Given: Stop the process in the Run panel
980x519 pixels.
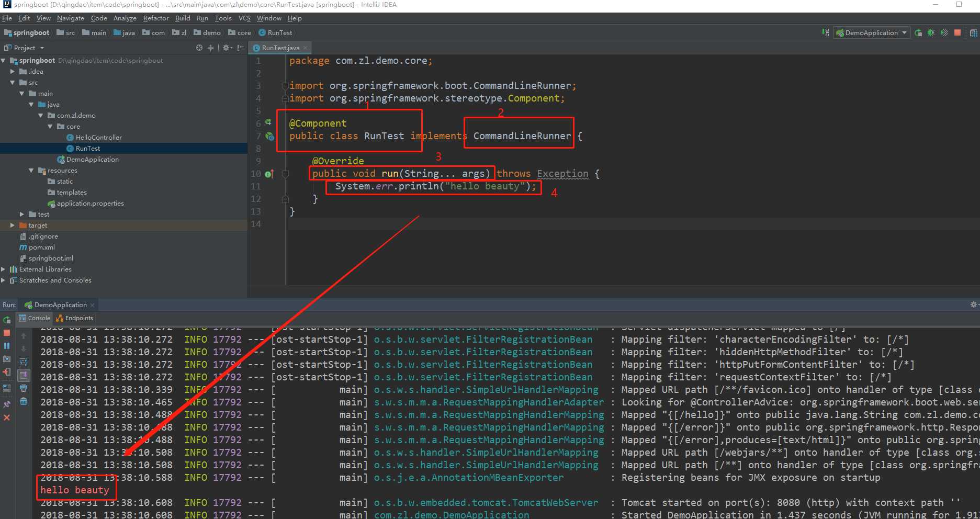Looking at the screenshot, I should point(7,333).
